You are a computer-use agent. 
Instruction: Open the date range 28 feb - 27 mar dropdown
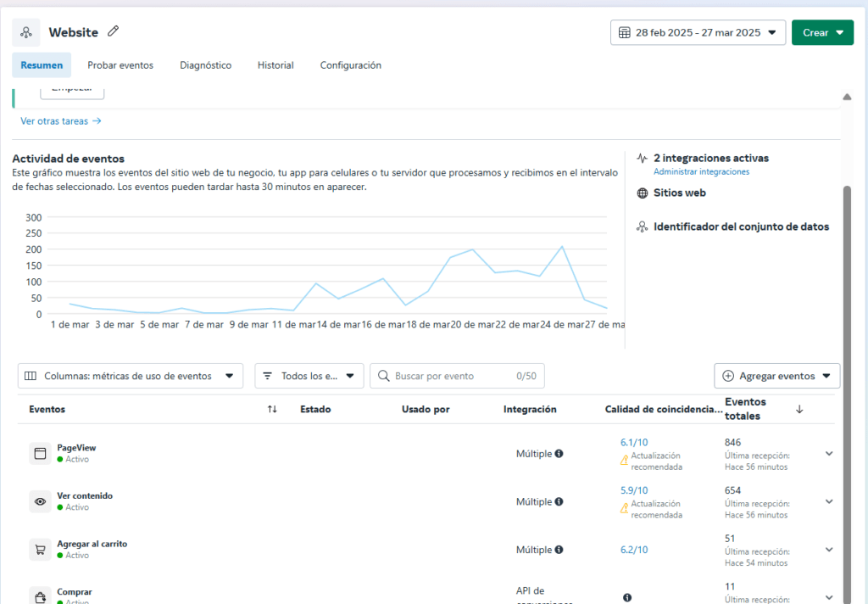click(x=698, y=33)
